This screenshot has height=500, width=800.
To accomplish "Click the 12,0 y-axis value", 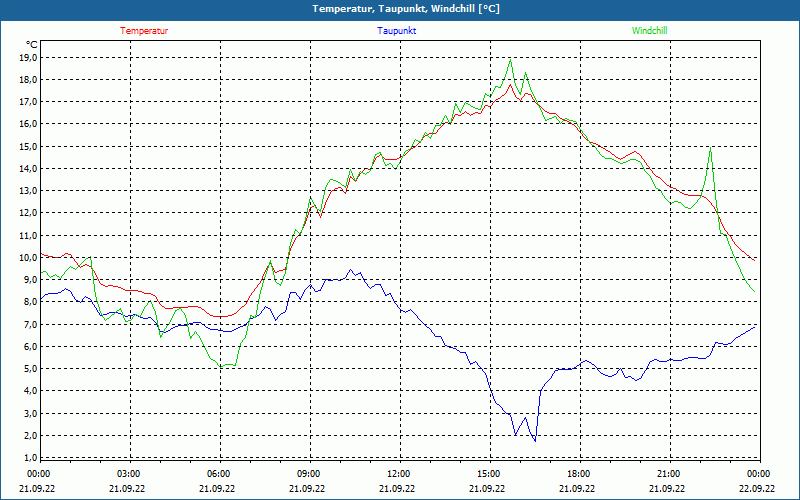I will tap(28, 213).
